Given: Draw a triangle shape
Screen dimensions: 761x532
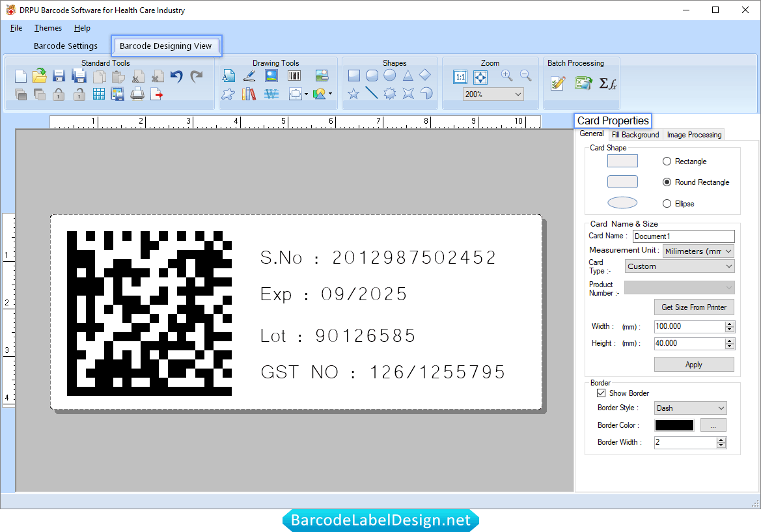Looking at the screenshot, I should pyautogui.click(x=408, y=76).
